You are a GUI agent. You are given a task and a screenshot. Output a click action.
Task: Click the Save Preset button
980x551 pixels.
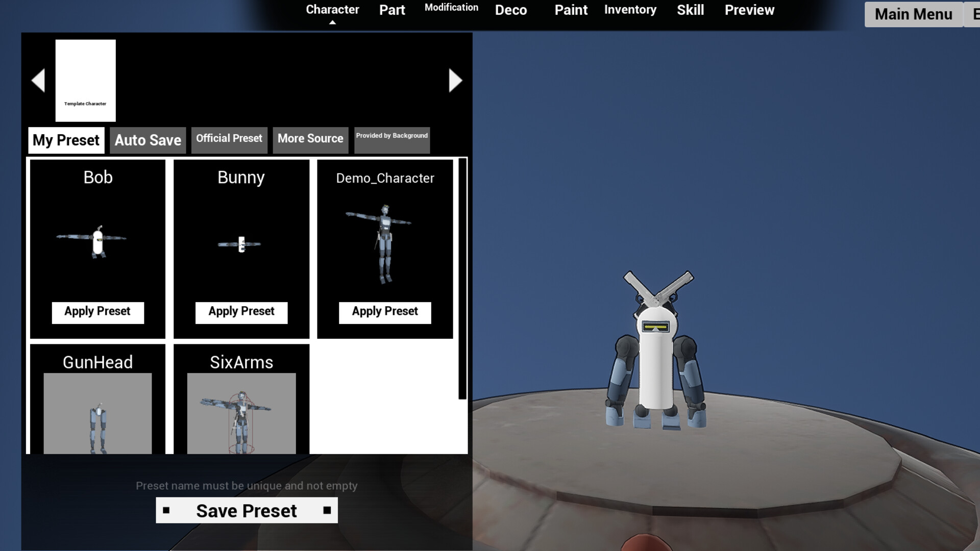(x=247, y=510)
